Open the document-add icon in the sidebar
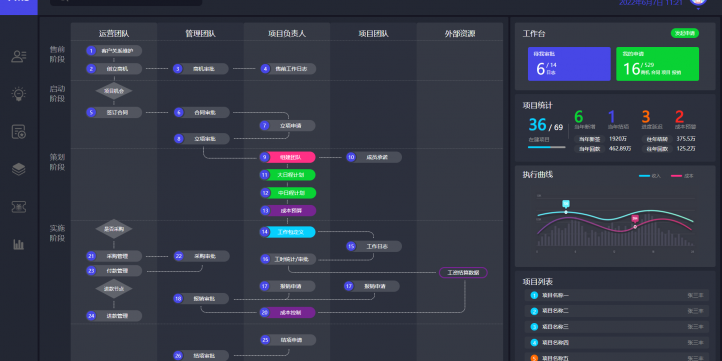This screenshot has width=722, height=361. tap(18, 132)
